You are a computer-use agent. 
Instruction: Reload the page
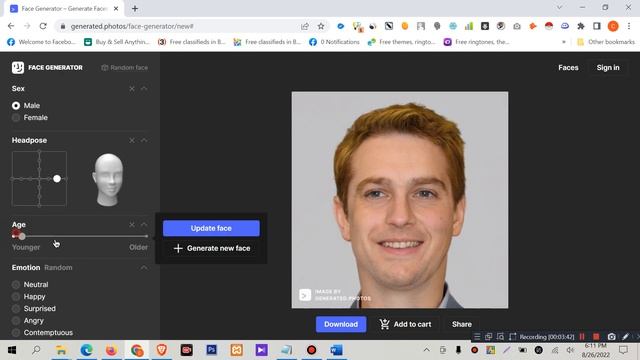coord(43,26)
